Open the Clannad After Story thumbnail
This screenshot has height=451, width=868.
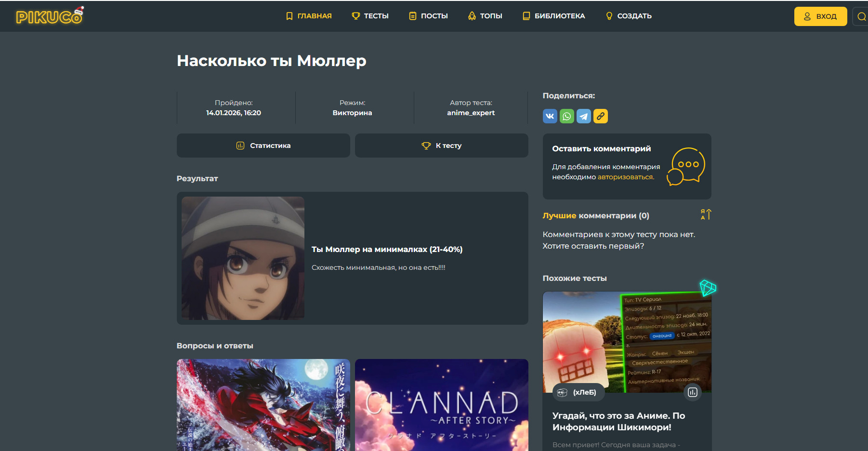[441, 405]
